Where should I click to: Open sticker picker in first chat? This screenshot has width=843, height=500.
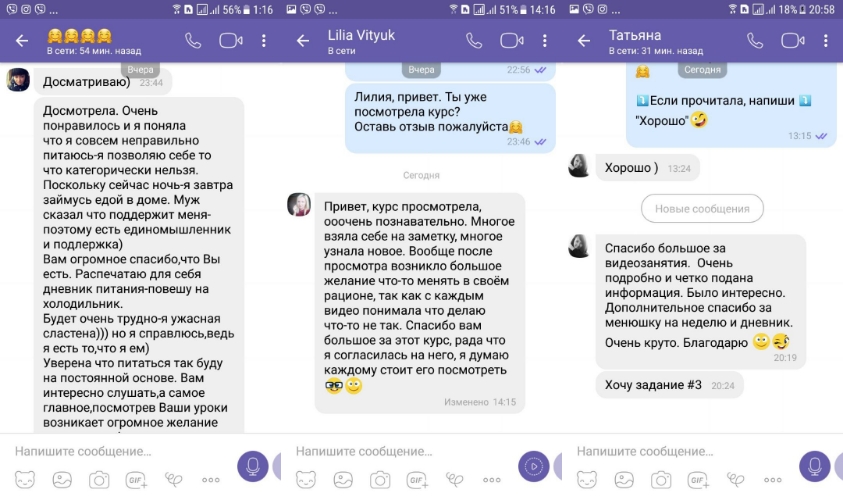point(25,480)
